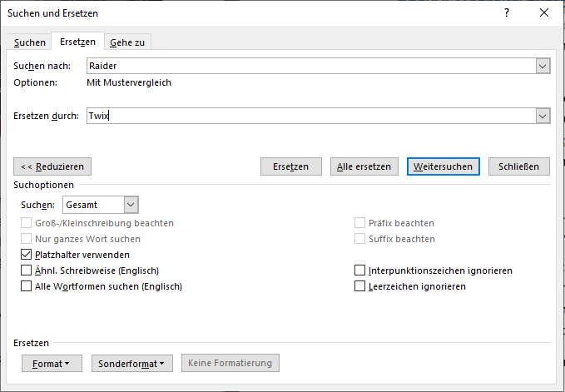Expand the Ersetzen durch history dropdown

click(543, 117)
